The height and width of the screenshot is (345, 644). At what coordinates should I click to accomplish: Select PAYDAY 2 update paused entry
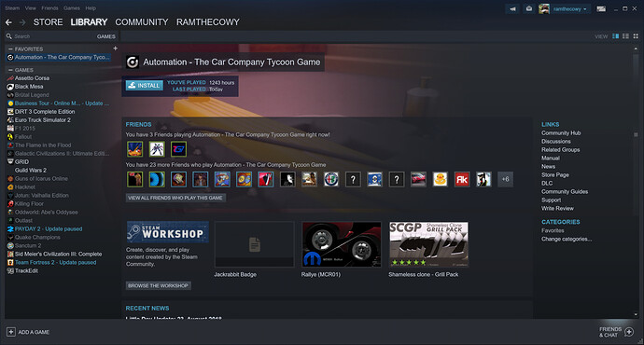[x=49, y=228]
